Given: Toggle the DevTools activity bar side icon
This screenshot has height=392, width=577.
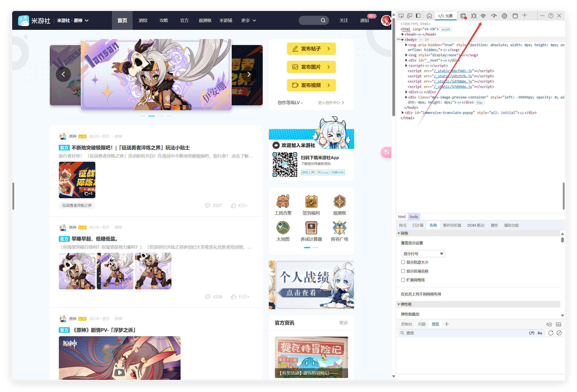Looking at the screenshot, I should coord(418,16).
